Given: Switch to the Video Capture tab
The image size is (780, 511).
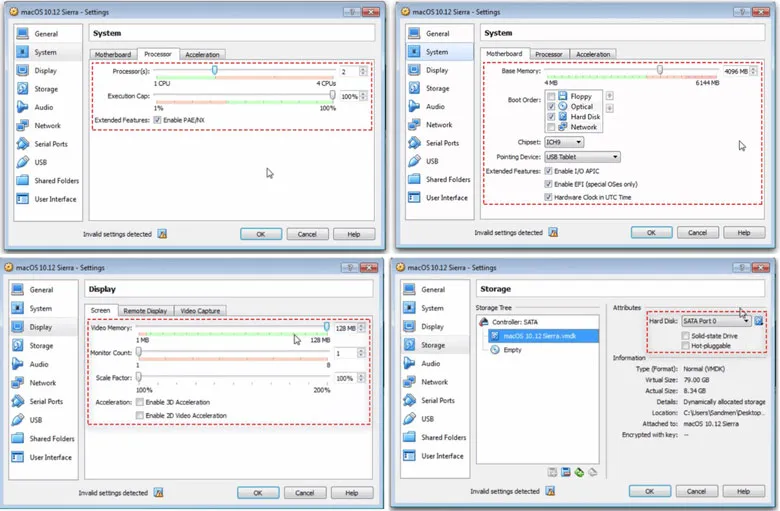Looking at the screenshot, I should 201,311.
